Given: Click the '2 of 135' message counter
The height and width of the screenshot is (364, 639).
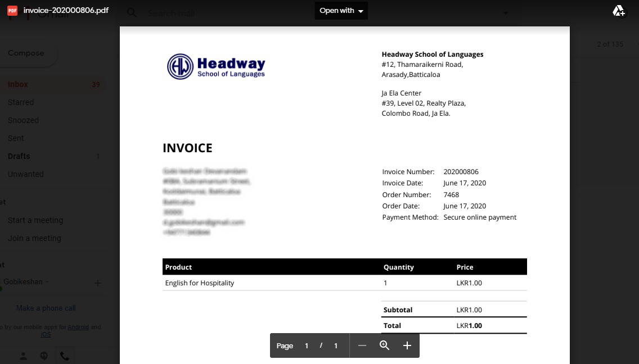Looking at the screenshot, I should pyautogui.click(x=610, y=44).
